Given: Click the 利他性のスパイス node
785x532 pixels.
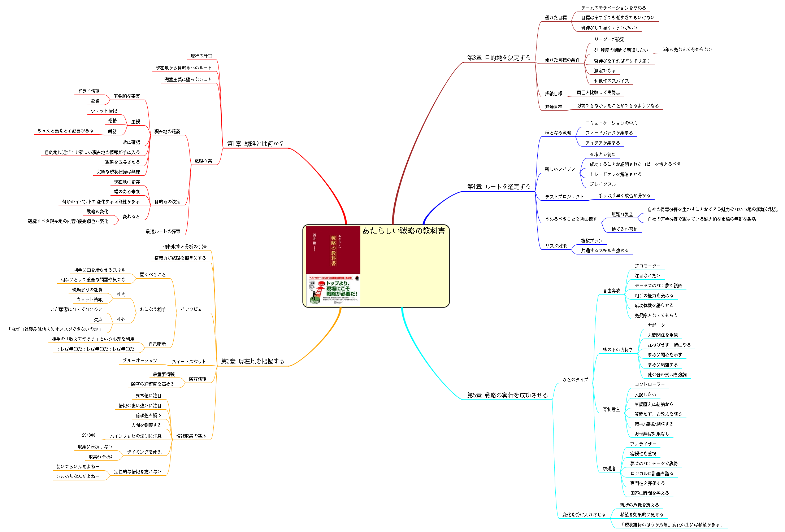Looking at the screenshot, I should tap(611, 81).
